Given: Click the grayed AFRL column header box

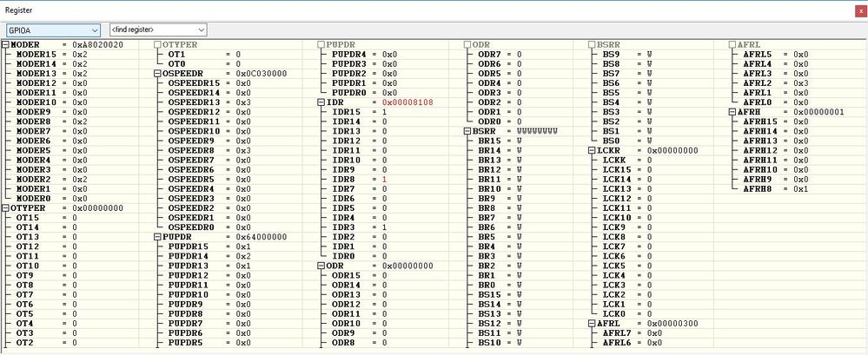Looking at the screenshot, I should click(x=732, y=44).
